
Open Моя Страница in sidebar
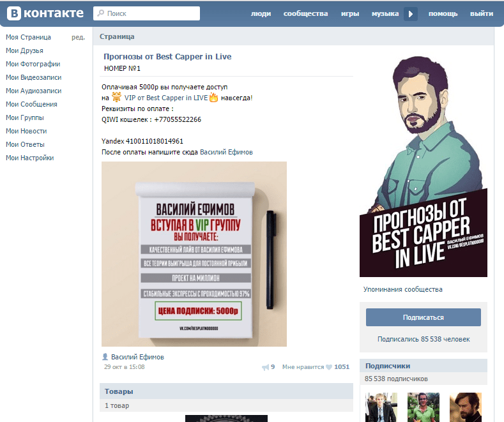(28, 37)
